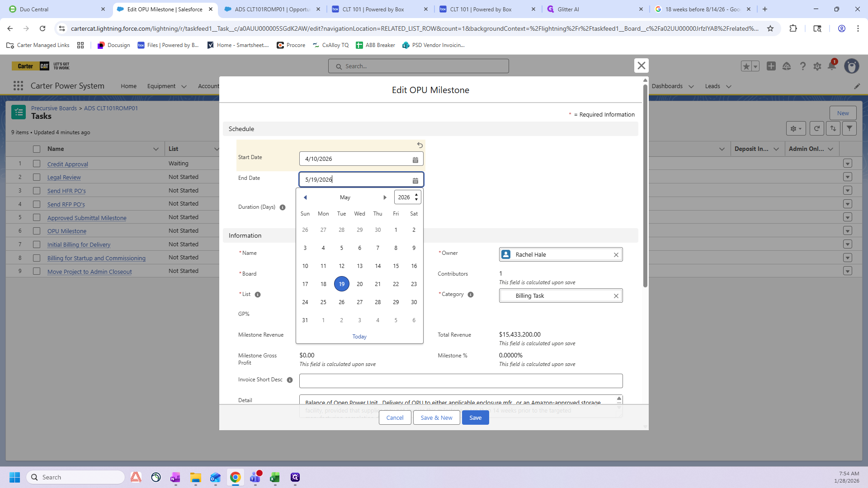The image size is (868, 488).
Task: Clear Rachel Hale from Owner field
Action: (x=616, y=255)
